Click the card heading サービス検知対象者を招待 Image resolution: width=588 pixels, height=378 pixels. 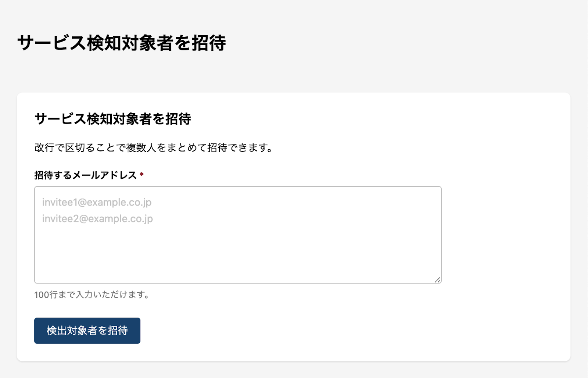[112, 119]
